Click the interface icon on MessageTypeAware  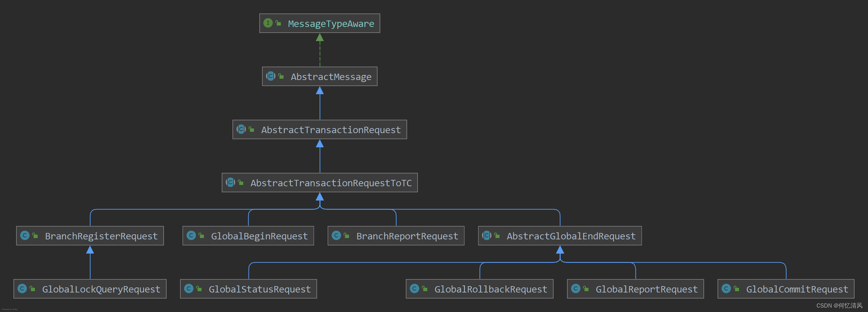[268, 23]
